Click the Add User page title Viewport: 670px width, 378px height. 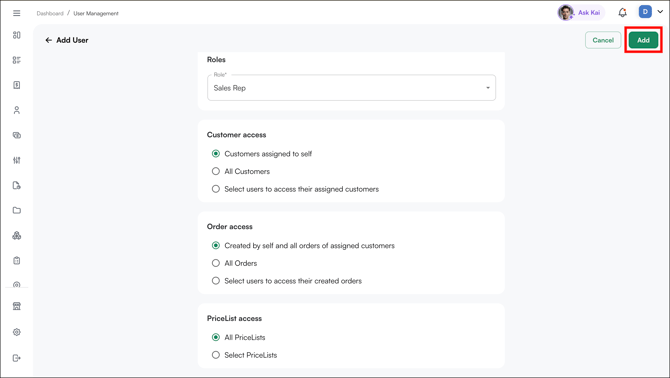[72, 40]
